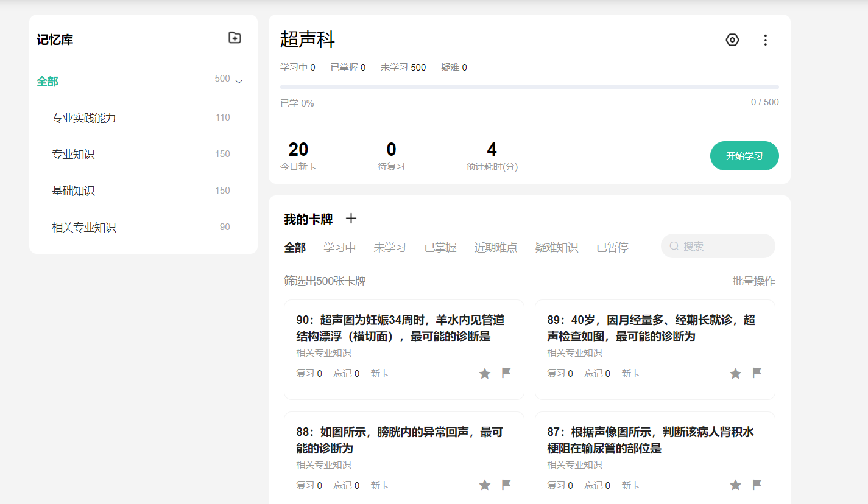This screenshot has width=868, height=504.
Task: Switch to the 学习中 tab
Action: tap(340, 248)
